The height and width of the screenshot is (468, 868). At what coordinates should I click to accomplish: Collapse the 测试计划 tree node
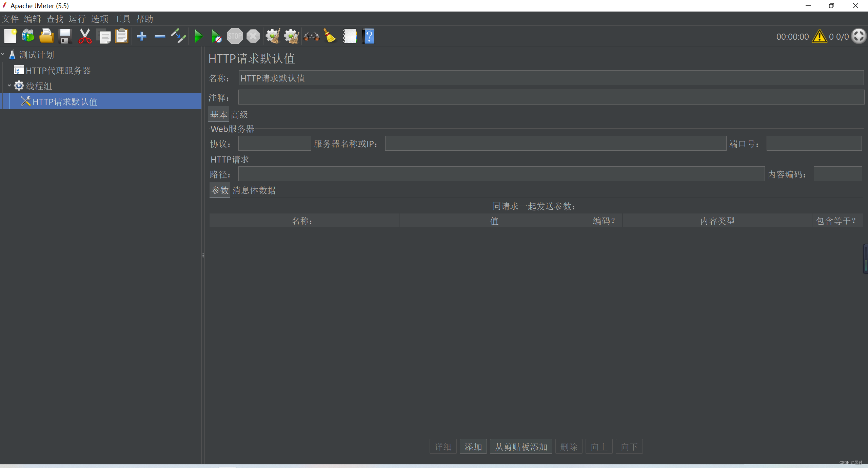pos(3,55)
